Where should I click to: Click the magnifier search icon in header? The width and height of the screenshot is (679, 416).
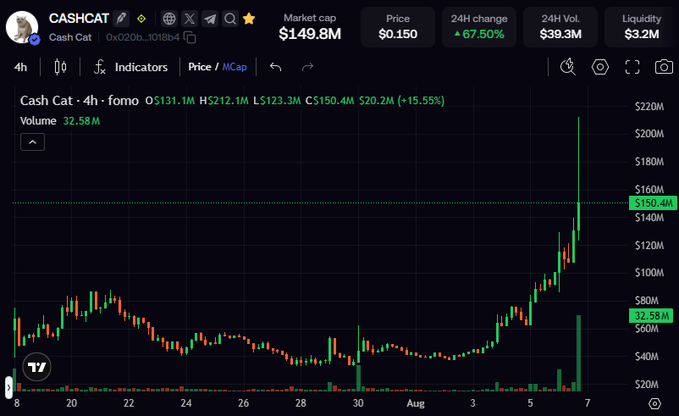click(230, 19)
